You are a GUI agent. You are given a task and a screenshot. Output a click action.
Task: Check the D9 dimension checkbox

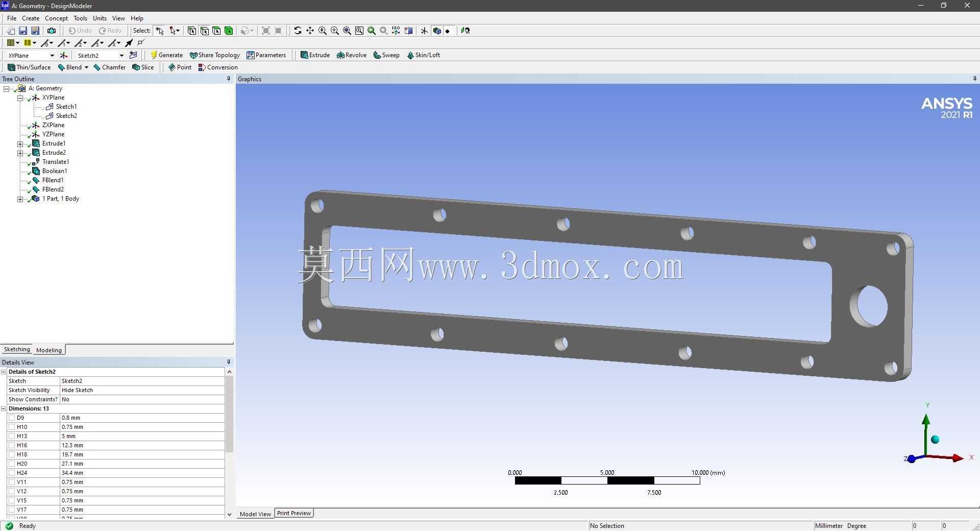click(x=12, y=418)
